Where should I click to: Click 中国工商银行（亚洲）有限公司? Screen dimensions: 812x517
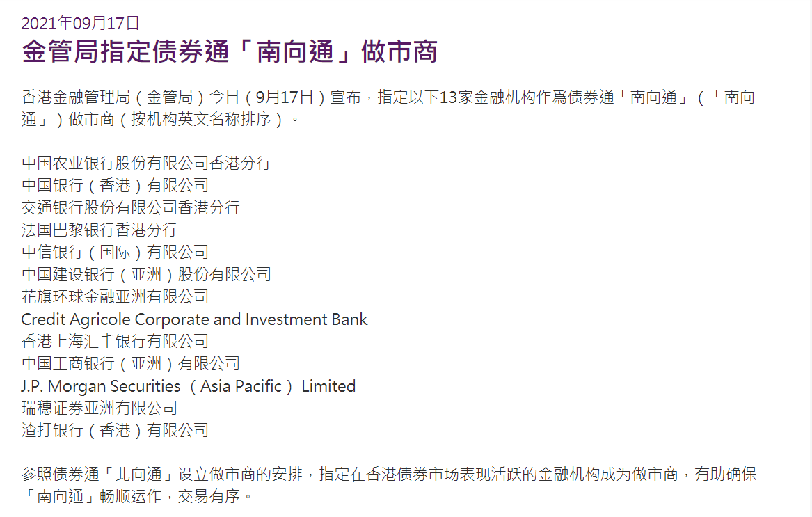131,364
